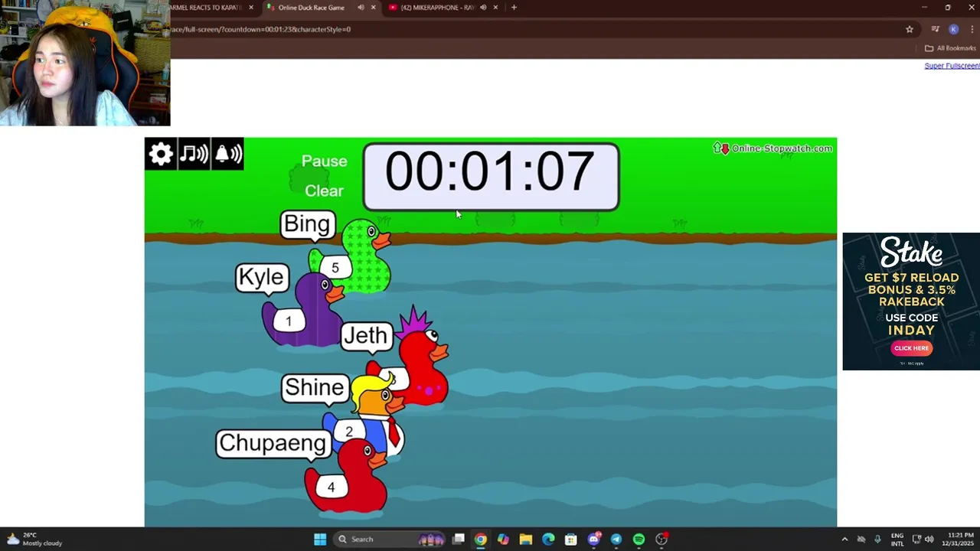The height and width of the screenshot is (551, 980).
Task: Open the weather widget Mostly cloudy
Action: click(x=34, y=540)
